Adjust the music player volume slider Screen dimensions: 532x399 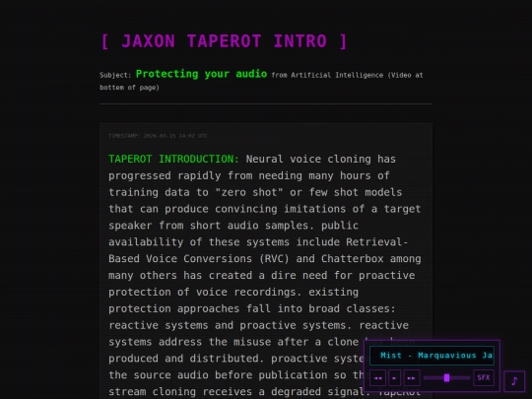coord(446,378)
